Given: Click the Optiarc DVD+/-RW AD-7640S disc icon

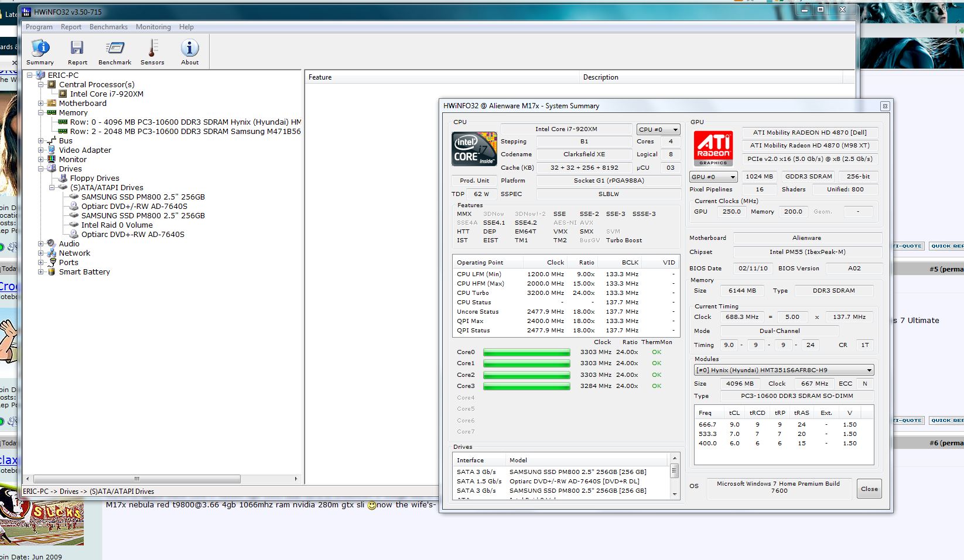Looking at the screenshot, I should 74,206.
